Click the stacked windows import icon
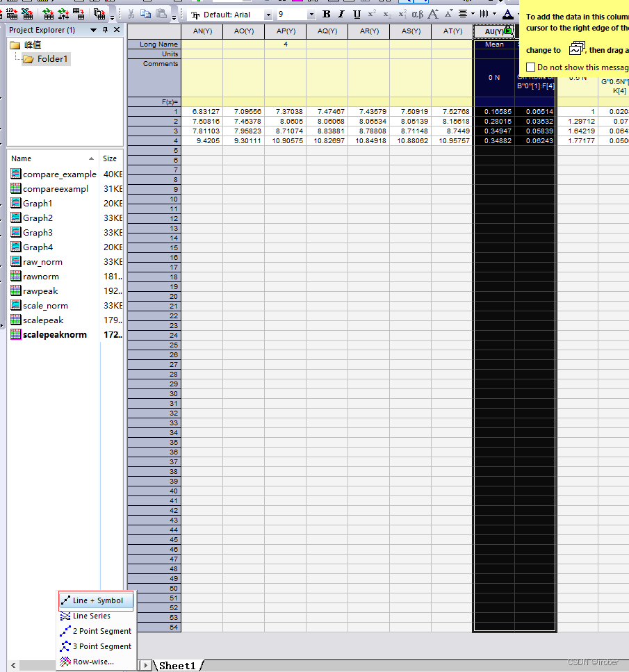629x672 pixels. [x=99, y=14]
